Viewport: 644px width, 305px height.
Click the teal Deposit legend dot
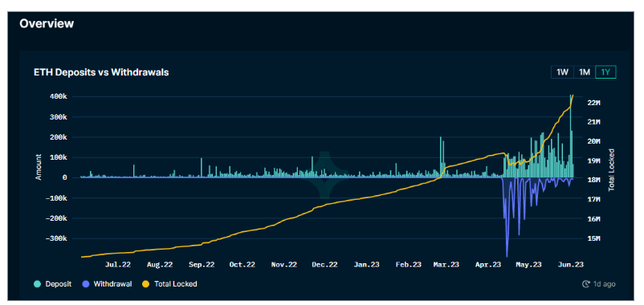38,283
